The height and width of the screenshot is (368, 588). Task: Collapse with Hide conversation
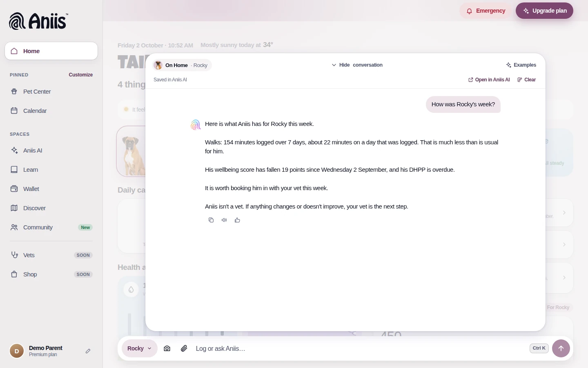(357, 65)
